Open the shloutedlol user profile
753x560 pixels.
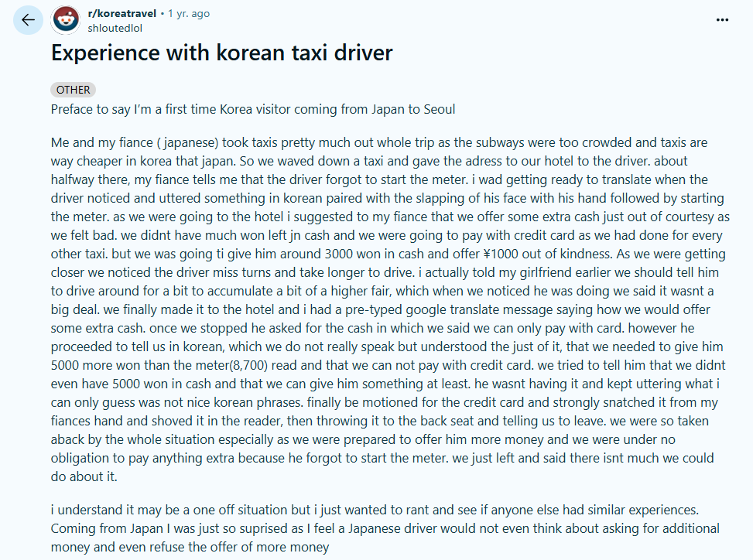coord(115,28)
